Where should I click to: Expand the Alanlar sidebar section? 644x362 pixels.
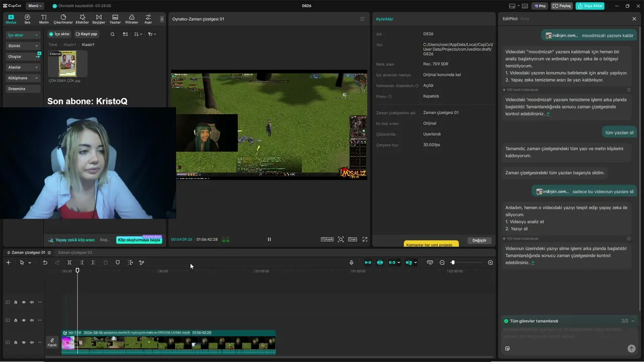23,67
